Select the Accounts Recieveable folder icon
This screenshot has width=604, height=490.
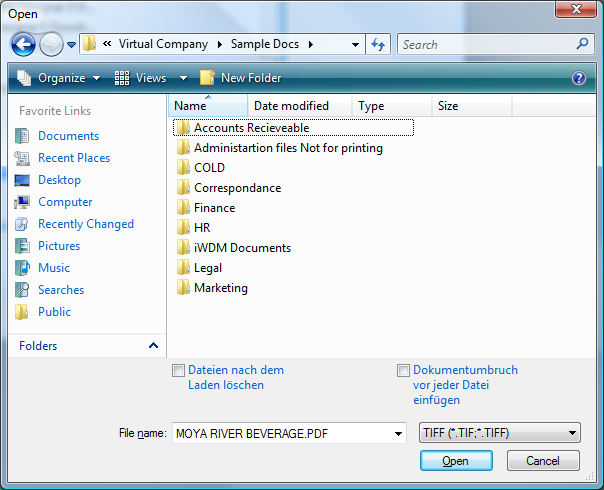pyautogui.click(x=183, y=128)
